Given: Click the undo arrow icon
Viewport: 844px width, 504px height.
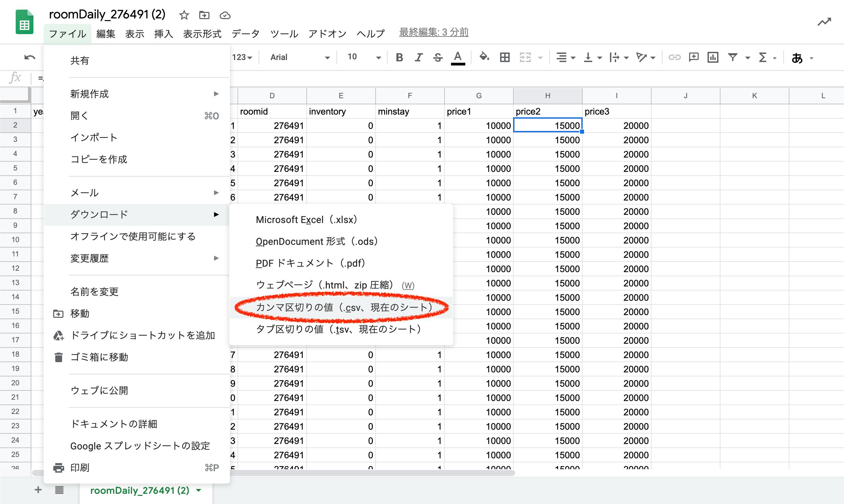Looking at the screenshot, I should pos(30,57).
